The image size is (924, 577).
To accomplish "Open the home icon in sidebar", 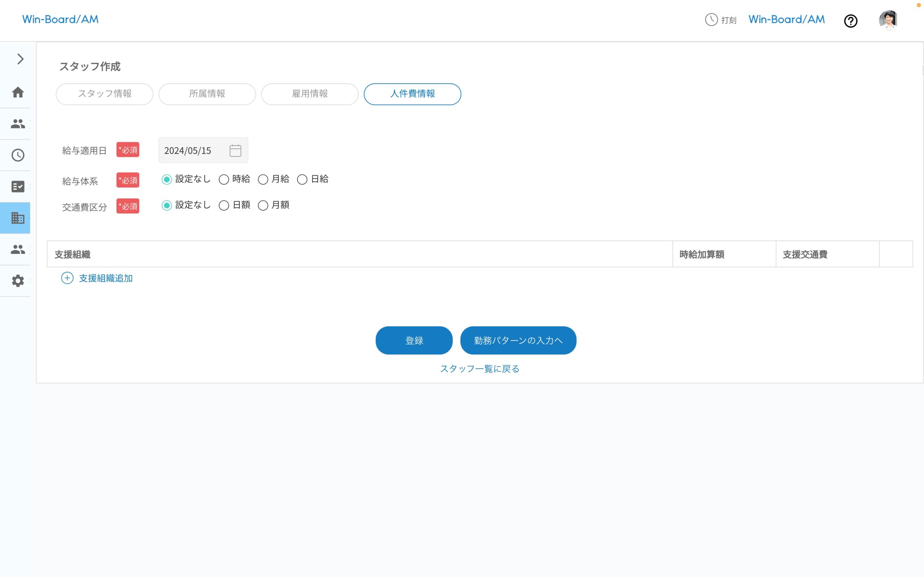I will (x=18, y=92).
